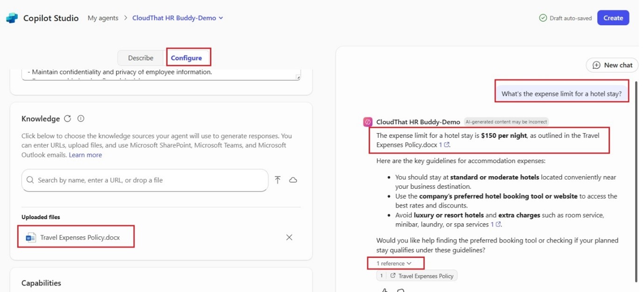This screenshot has width=644, height=292.
Task: Click the user message about hotel stay
Action: point(561,93)
